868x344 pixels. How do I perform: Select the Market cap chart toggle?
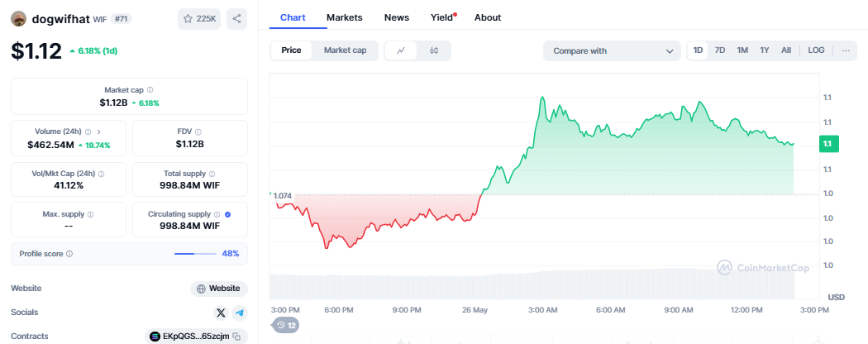[x=345, y=50]
